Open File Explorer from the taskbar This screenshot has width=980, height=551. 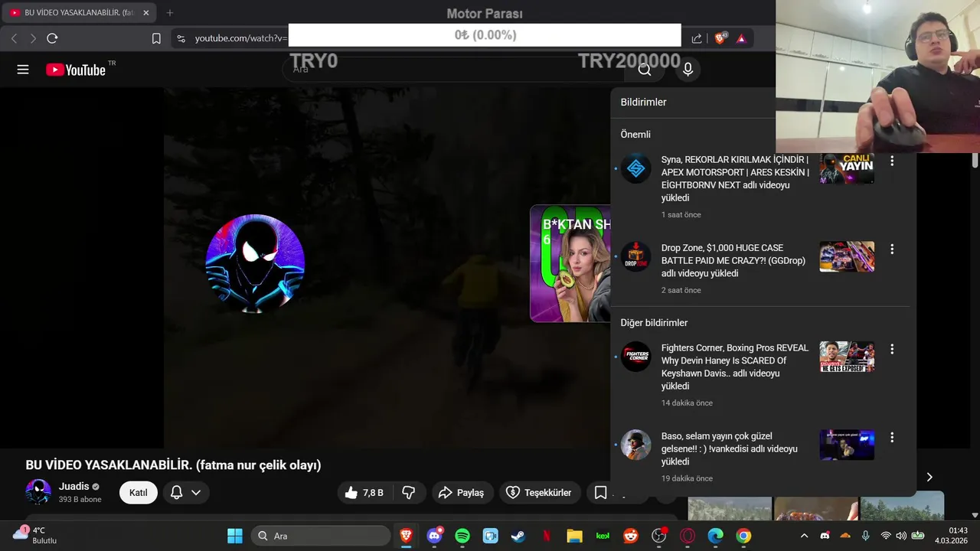[x=574, y=536]
